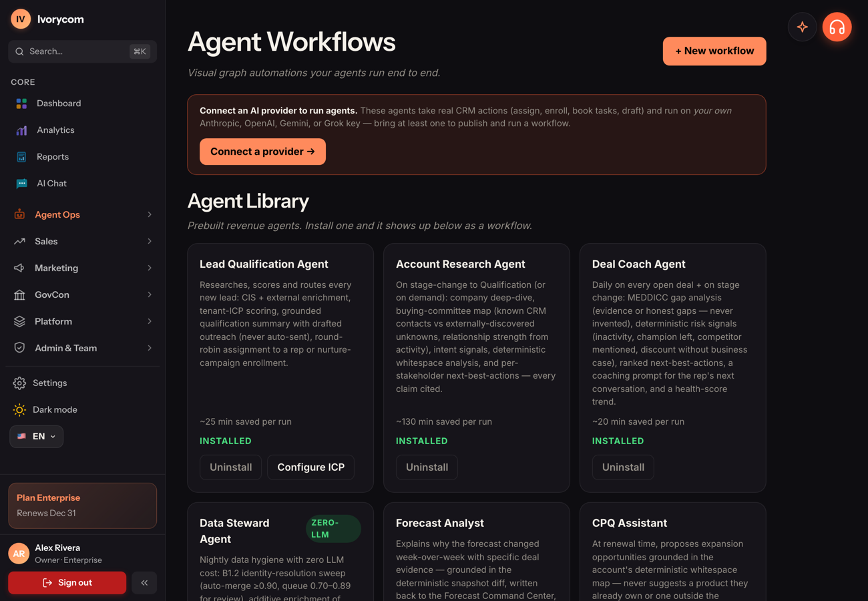868x601 pixels.
Task: Open Analytics bar chart icon
Action: click(x=21, y=130)
